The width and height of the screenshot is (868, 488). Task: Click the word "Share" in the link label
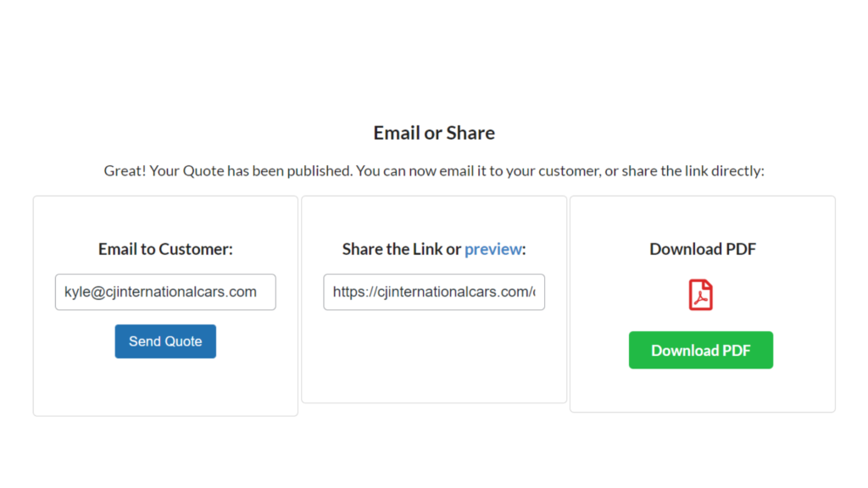[x=362, y=249]
